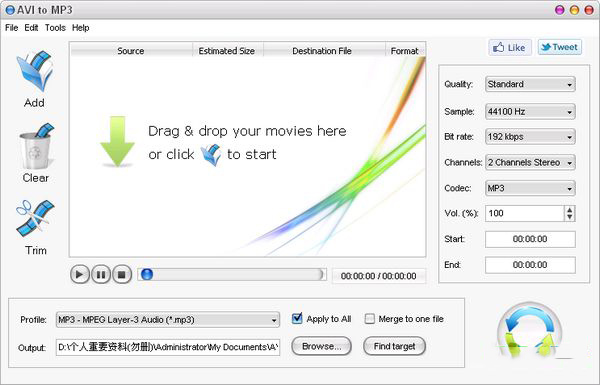The width and height of the screenshot is (600, 385).
Task: Toggle the Apply to All checkbox
Action: (x=297, y=318)
